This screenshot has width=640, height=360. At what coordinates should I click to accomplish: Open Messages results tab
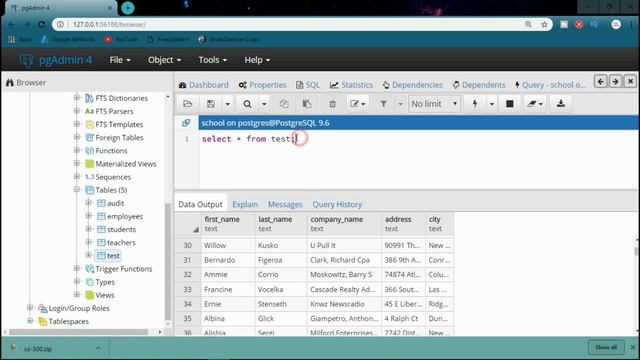(285, 204)
